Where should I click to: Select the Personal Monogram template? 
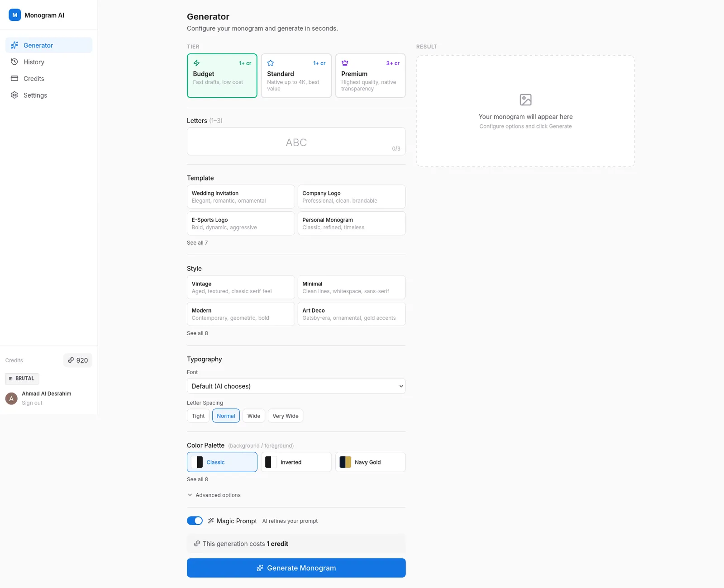pos(352,223)
